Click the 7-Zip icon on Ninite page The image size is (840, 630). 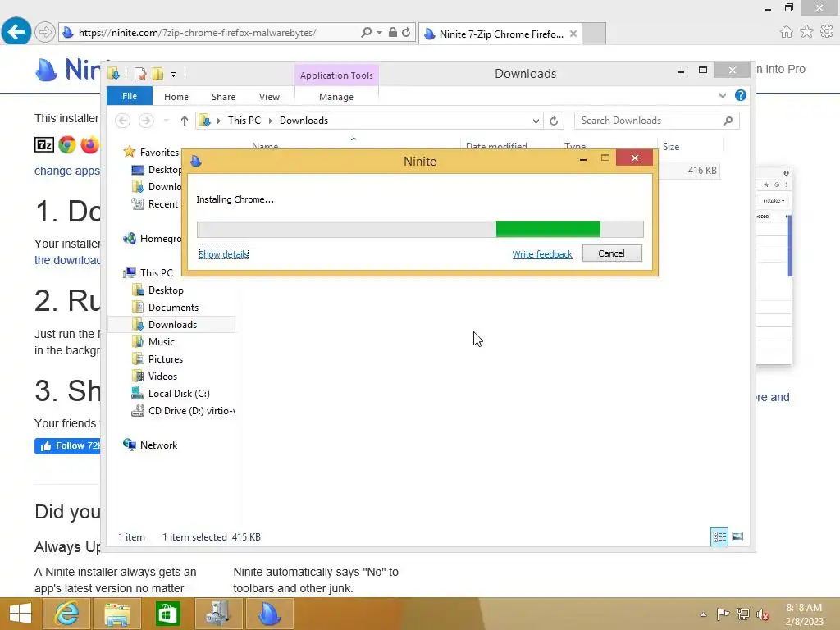44,144
